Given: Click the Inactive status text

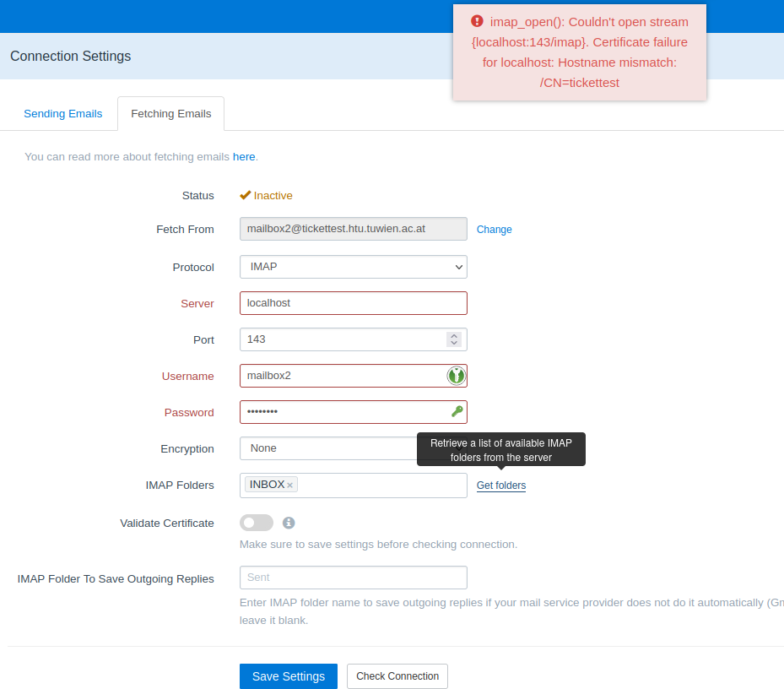Looking at the screenshot, I should 273,196.
